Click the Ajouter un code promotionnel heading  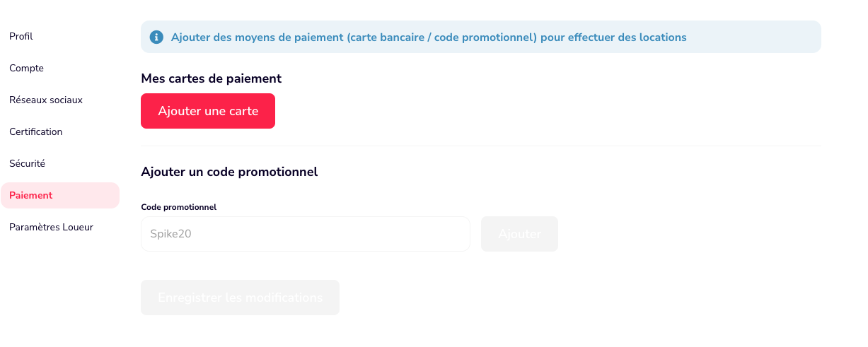click(x=229, y=172)
